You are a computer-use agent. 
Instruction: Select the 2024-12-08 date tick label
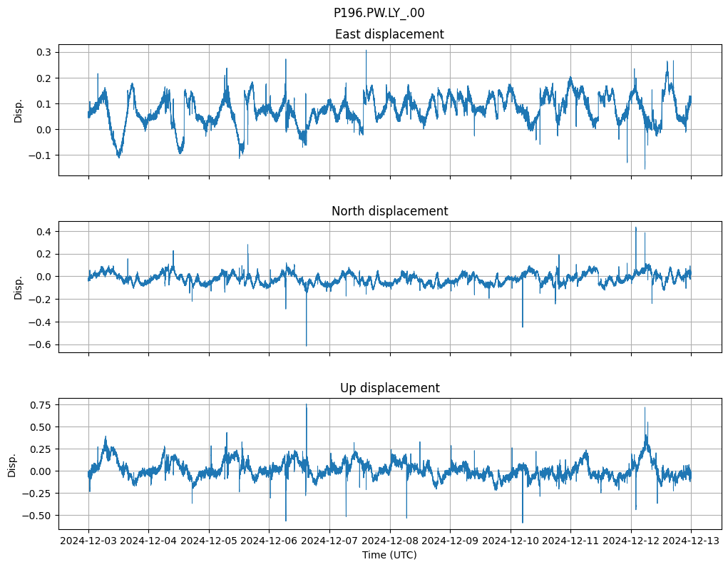[x=389, y=541]
